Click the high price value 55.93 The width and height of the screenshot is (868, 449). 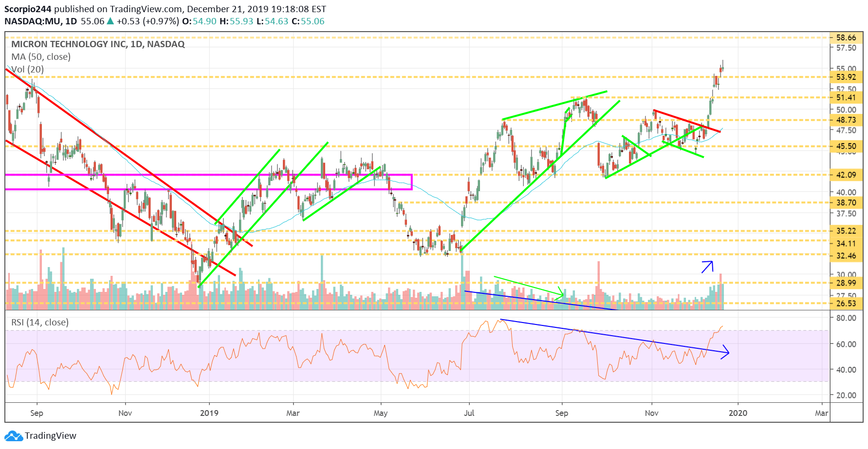point(241,21)
